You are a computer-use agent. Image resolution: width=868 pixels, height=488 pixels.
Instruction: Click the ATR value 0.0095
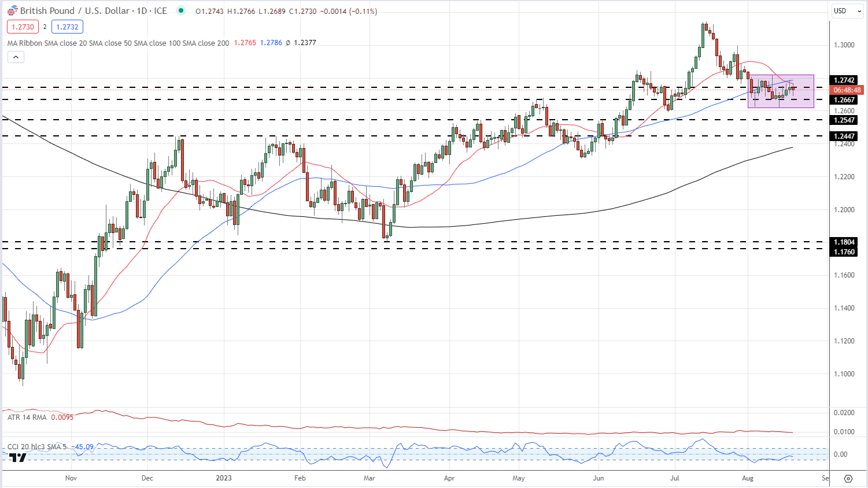point(62,417)
